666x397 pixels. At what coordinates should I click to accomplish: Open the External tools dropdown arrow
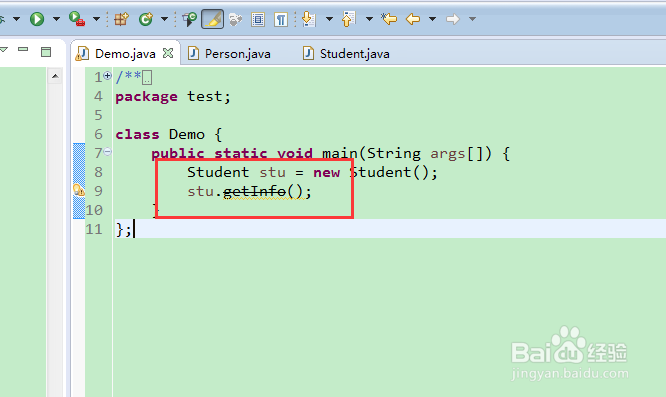coord(96,19)
